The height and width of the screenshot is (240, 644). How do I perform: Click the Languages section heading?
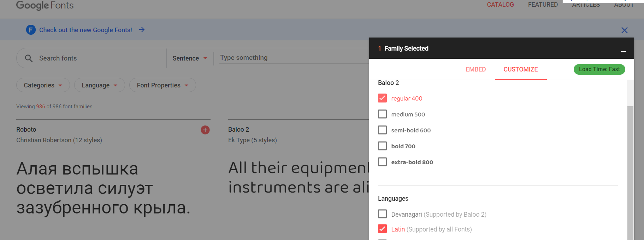tap(393, 199)
